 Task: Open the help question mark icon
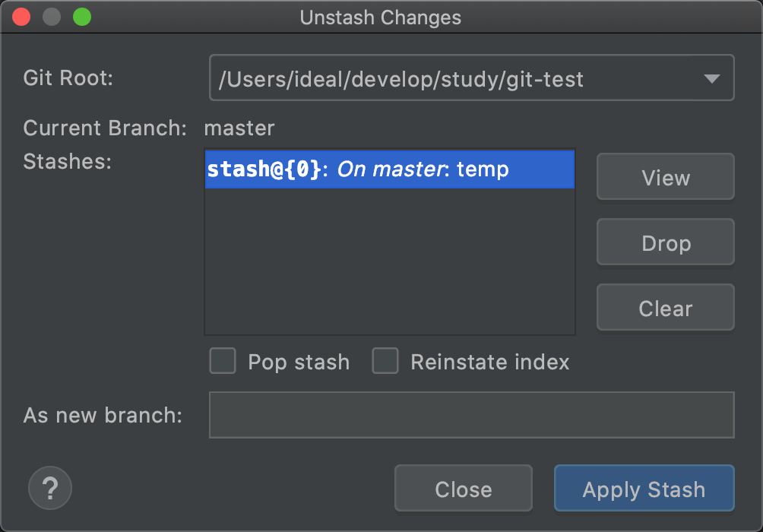50,488
